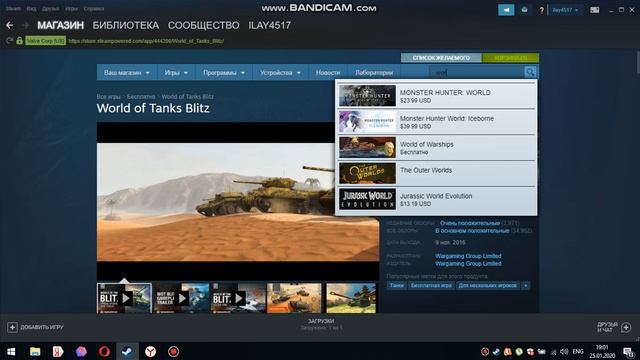
Task: Click the magnifier search button
Action: 530,72
